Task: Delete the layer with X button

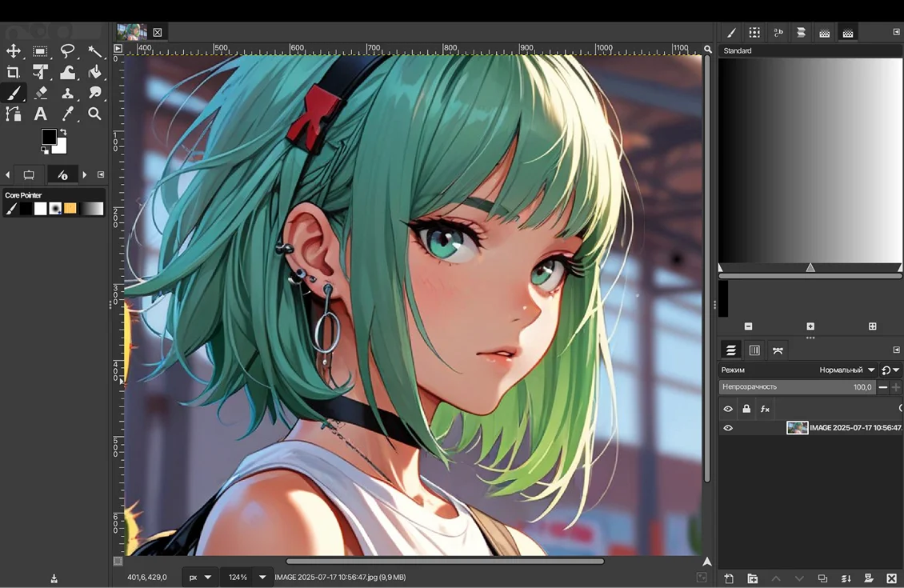Action: coord(891,578)
